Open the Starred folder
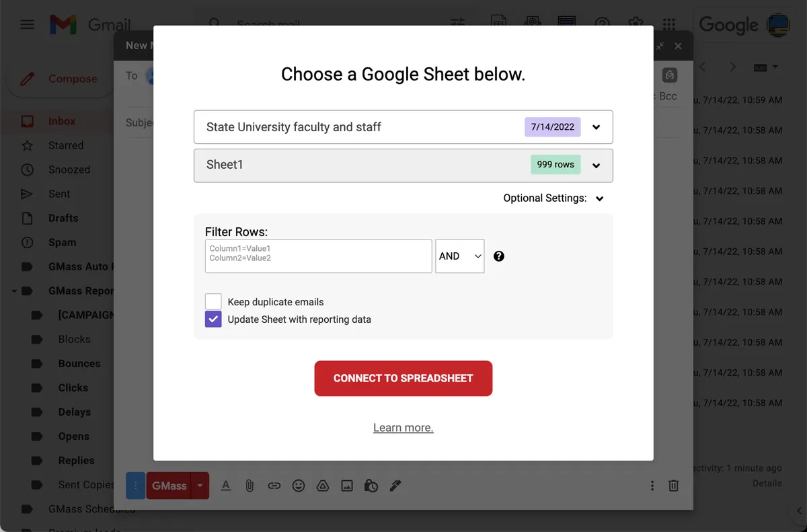Image resolution: width=807 pixels, height=532 pixels. [66, 145]
